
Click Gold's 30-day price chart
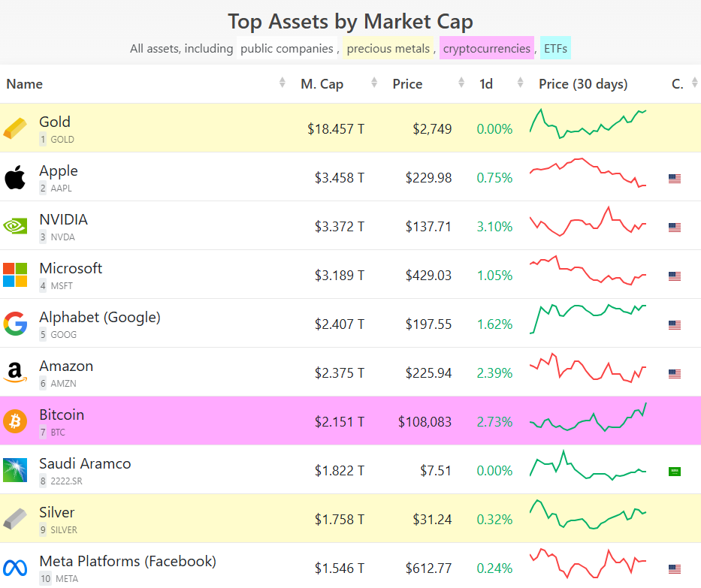588,124
